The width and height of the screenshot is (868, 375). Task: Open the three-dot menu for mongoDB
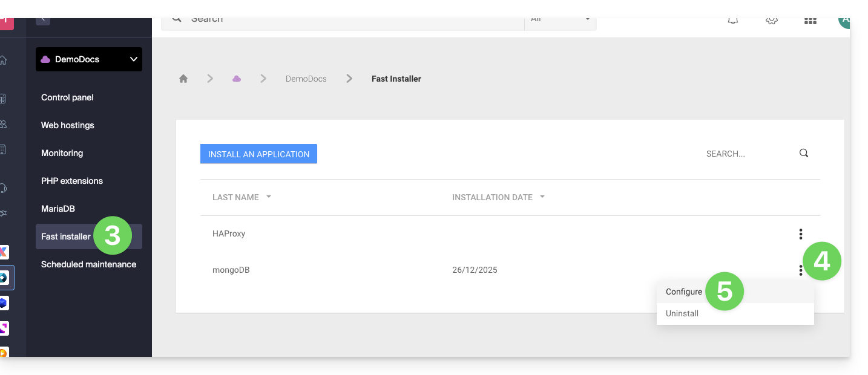click(800, 270)
